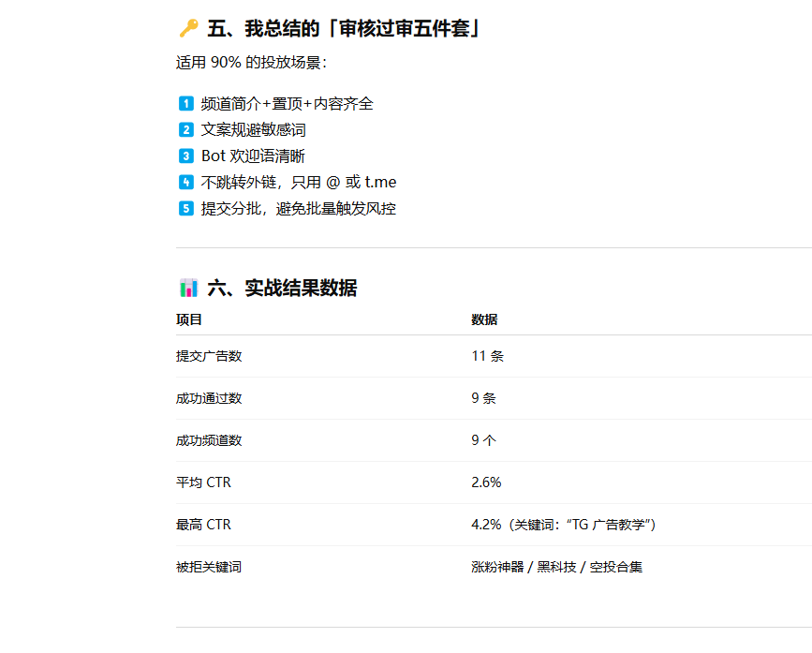This screenshot has height=653, width=812.
Task: Open the 11 条 link in the table
Action: point(483,356)
